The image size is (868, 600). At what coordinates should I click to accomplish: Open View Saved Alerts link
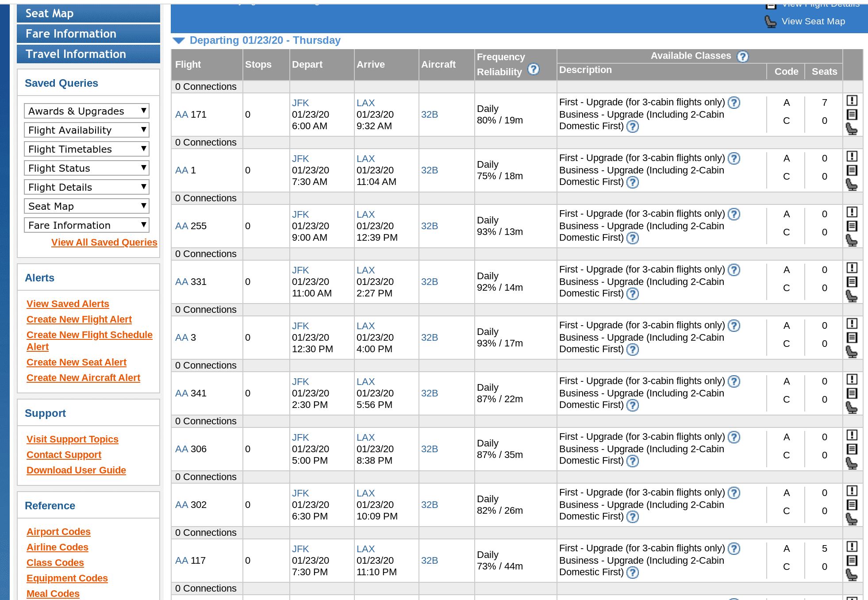[x=68, y=304]
